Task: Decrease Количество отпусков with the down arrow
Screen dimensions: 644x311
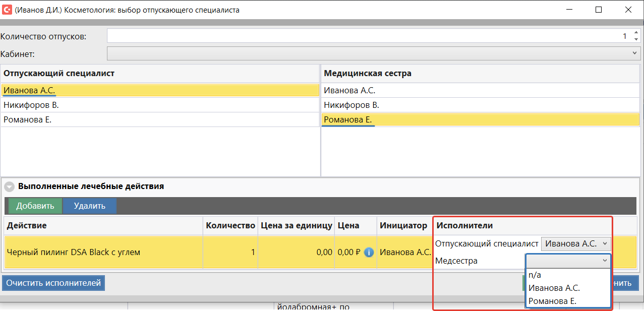Action: pos(636,39)
